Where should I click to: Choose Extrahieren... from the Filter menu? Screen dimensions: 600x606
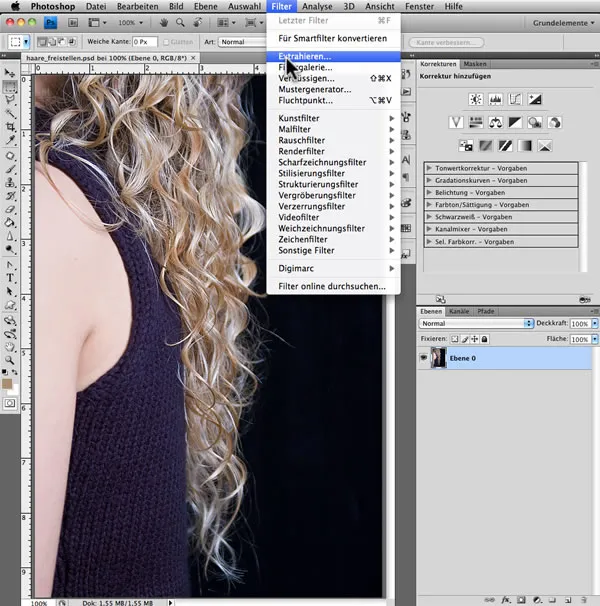[304, 56]
